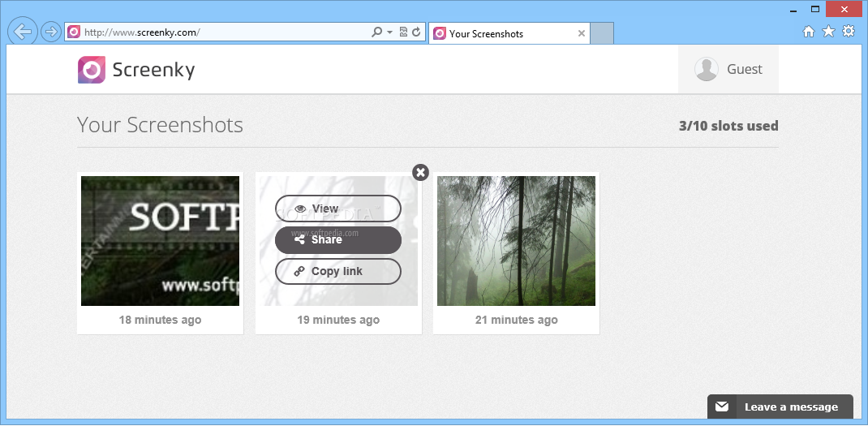Click the Share button
This screenshot has height=426, width=868.
[338, 240]
